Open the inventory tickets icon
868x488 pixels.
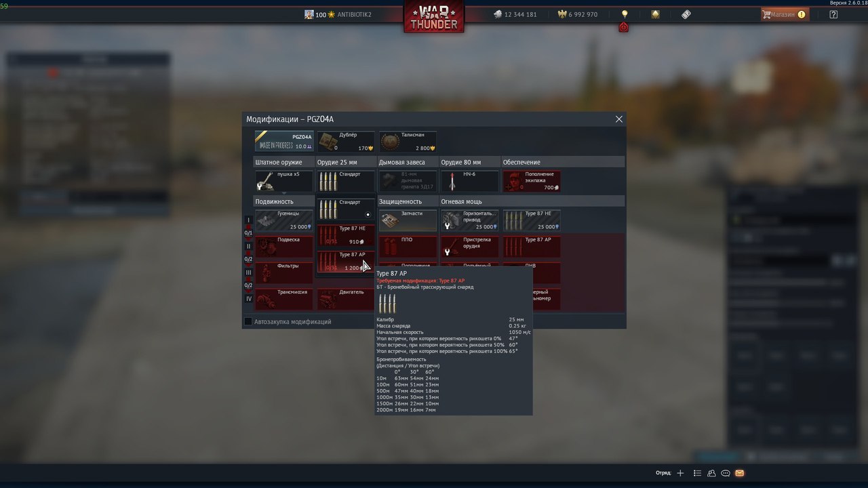(686, 14)
